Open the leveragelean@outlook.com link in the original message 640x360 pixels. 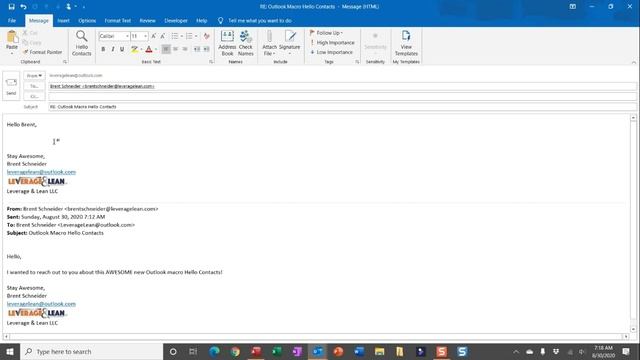click(41, 304)
